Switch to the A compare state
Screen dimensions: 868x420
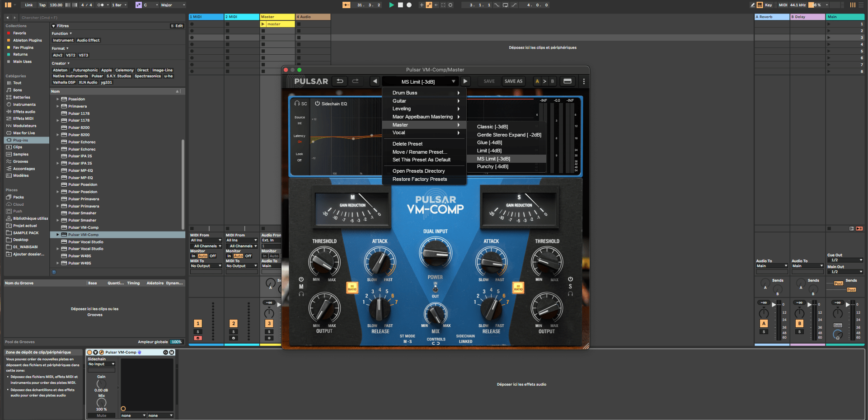[537, 81]
